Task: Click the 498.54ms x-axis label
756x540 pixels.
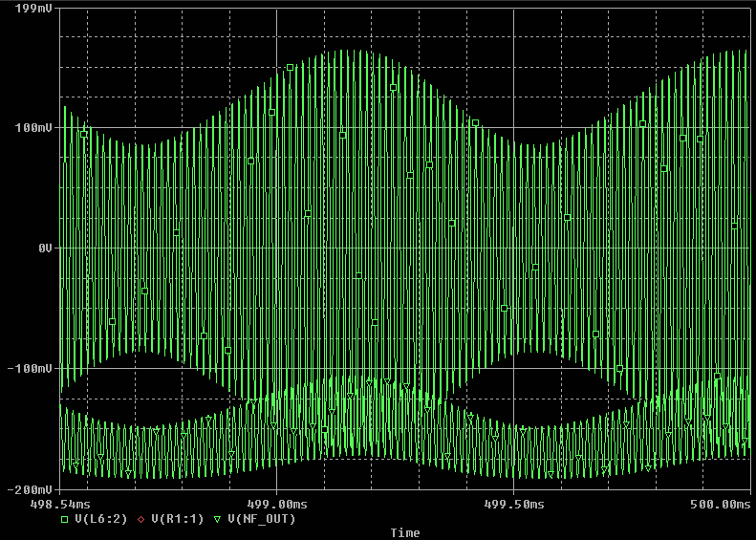Action: point(60,505)
